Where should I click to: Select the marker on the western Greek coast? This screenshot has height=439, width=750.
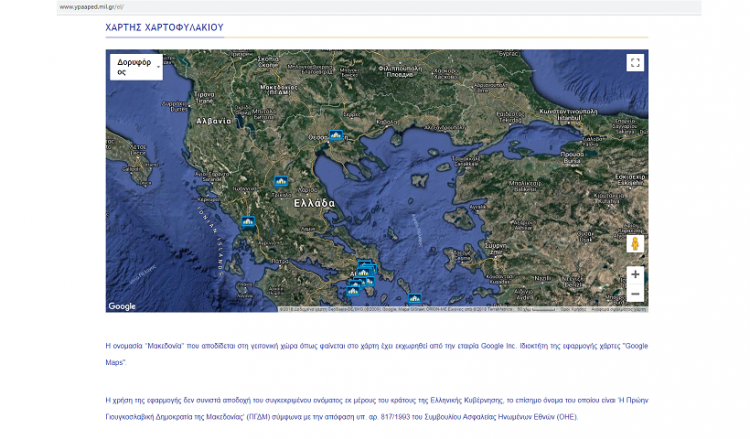tap(248, 222)
